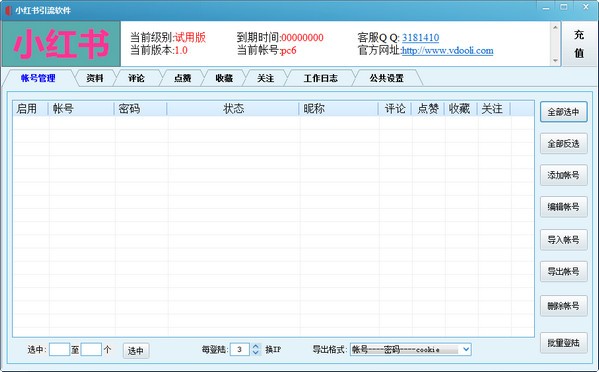Click the first 选中 range input field

coord(60,349)
